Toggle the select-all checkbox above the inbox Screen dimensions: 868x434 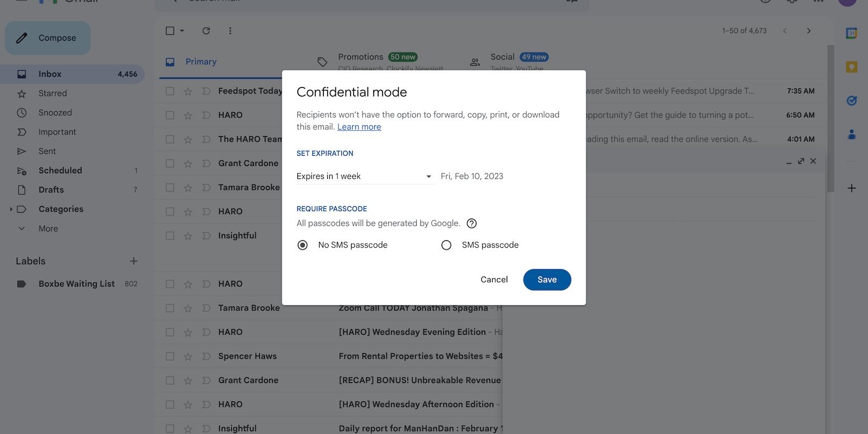[170, 31]
